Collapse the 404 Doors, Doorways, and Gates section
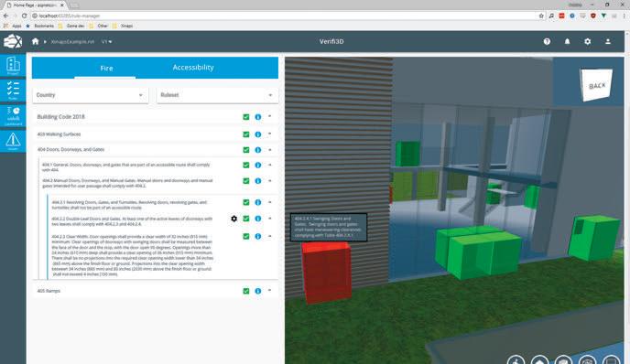This screenshot has height=364, width=630. coord(270,150)
